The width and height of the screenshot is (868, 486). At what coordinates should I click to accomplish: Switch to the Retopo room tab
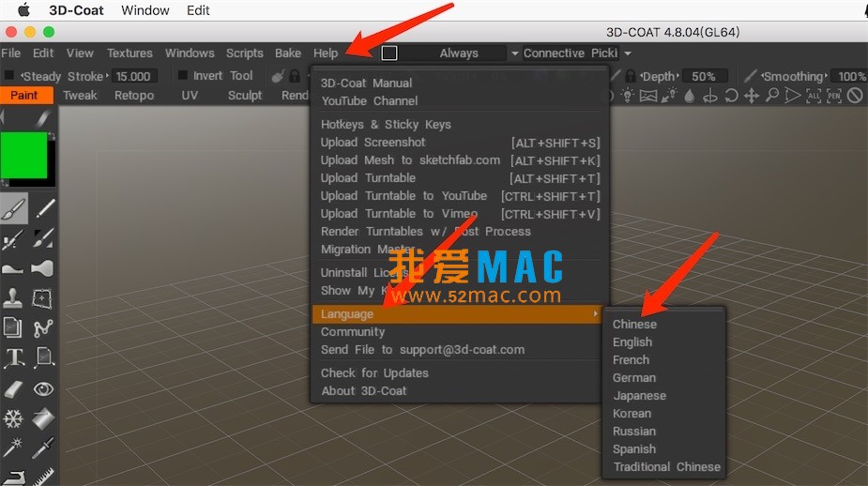134,95
